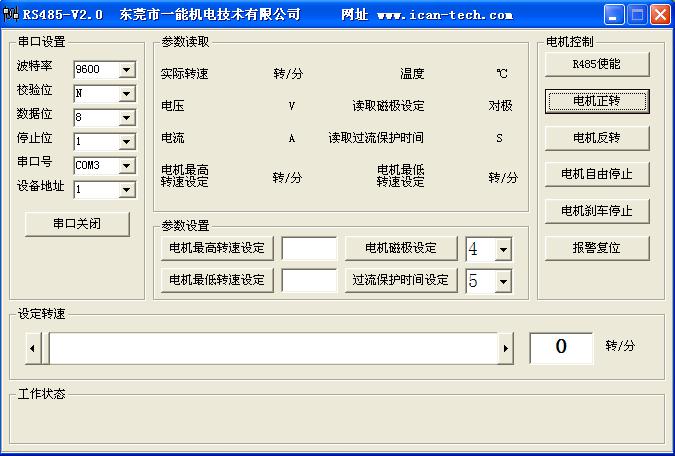This screenshot has width=675, height=456.
Task: Start motor with 电机正转 button
Action: [x=597, y=101]
